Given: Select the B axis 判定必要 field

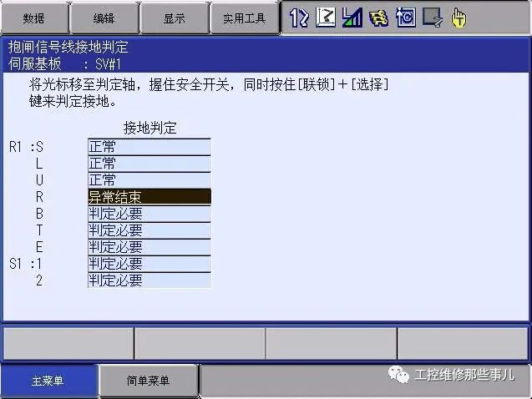Looking at the screenshot, I should pos(149,214).
